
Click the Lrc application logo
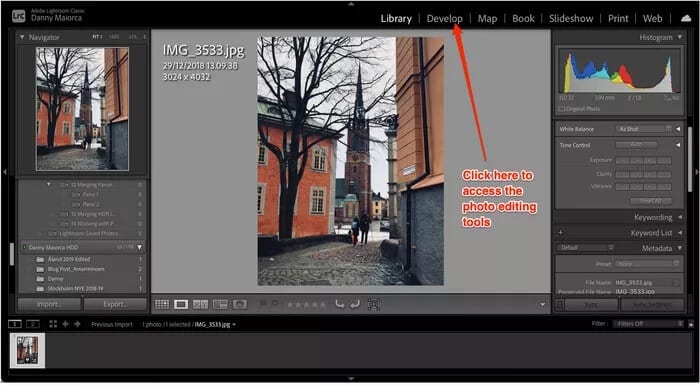click(x=18, y=16)
